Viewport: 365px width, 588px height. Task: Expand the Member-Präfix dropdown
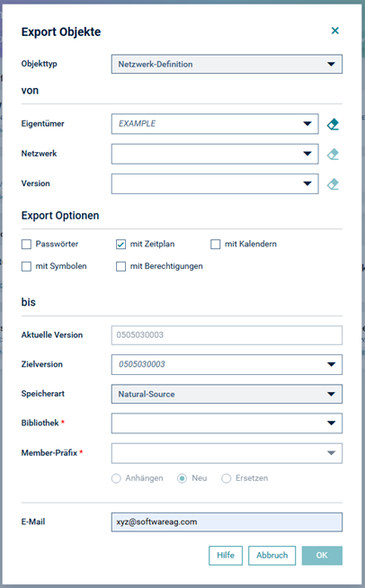(227, 453)
